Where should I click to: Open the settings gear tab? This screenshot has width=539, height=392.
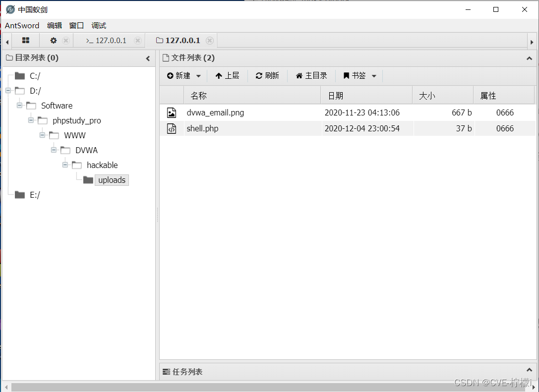tap(53, 41)
